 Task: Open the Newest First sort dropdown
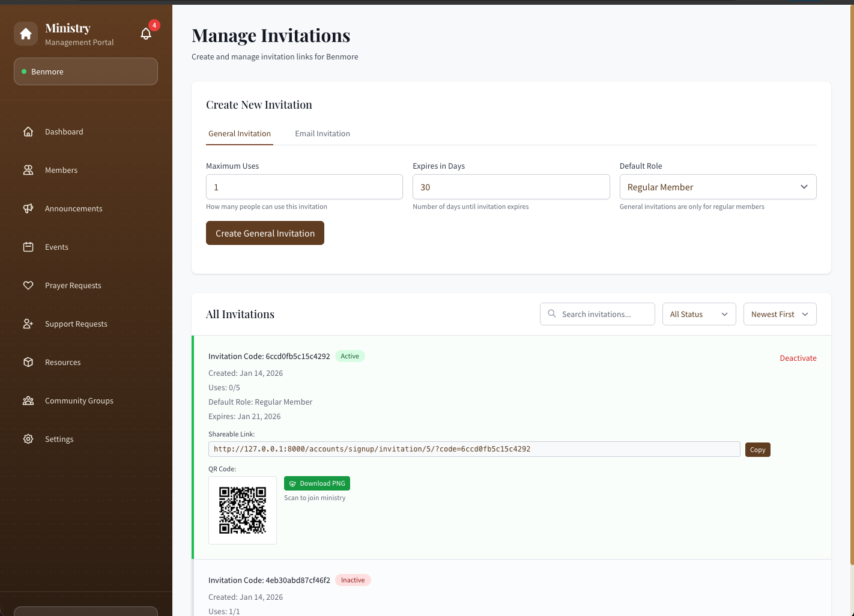780,314
